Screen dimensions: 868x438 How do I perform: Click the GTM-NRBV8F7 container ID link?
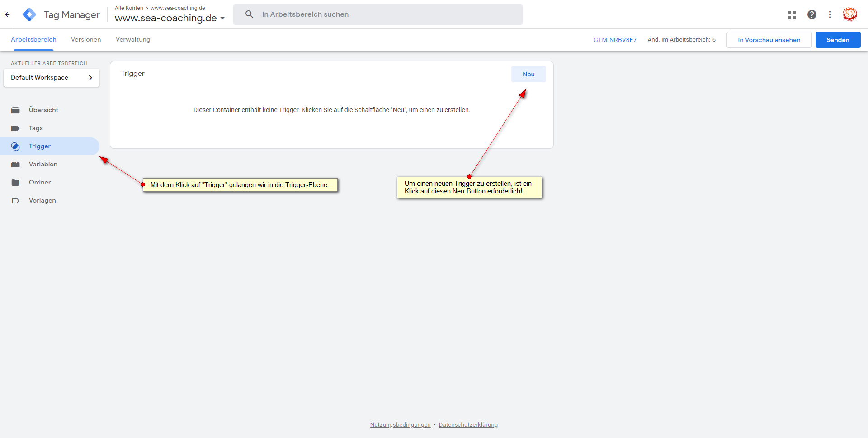615,40
